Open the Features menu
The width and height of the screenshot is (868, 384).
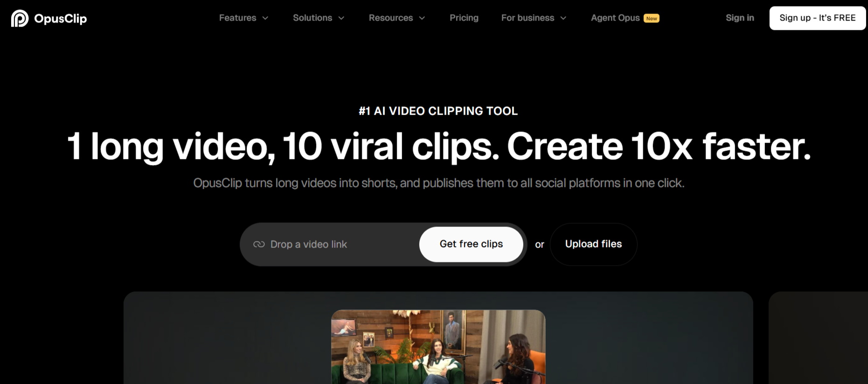pos(237,18)
